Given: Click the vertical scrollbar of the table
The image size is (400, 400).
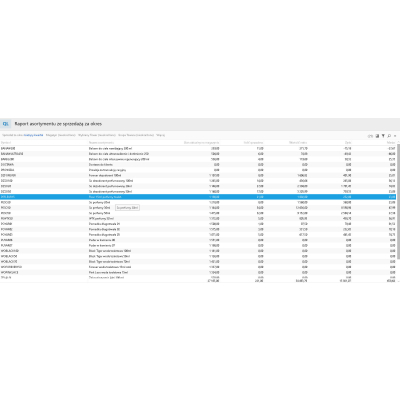Looking at the screenshot, I should point(398,202).
